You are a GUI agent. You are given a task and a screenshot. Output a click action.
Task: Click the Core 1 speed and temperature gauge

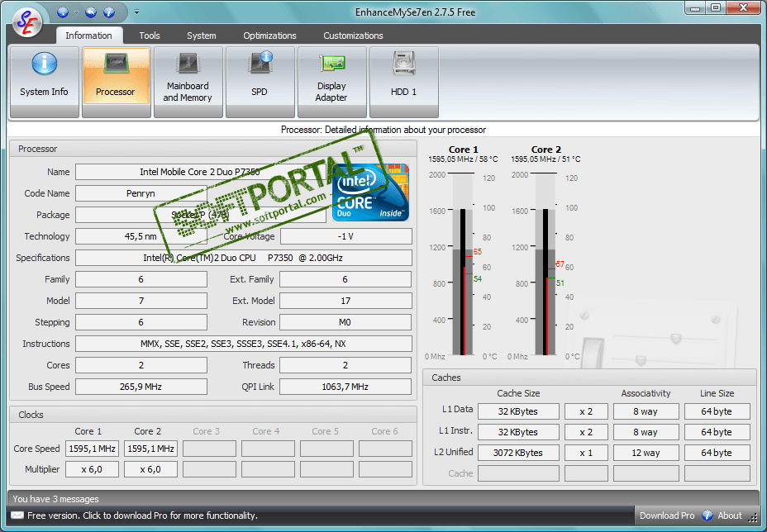coord(463,264)
